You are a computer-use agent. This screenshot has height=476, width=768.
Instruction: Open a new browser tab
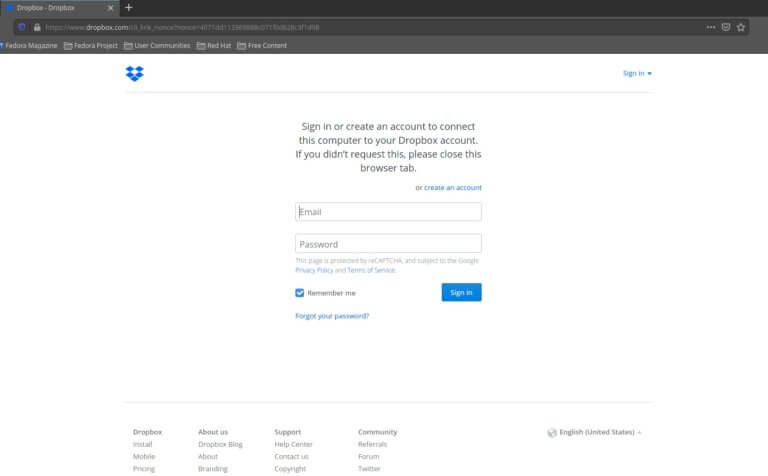[129, 7]
